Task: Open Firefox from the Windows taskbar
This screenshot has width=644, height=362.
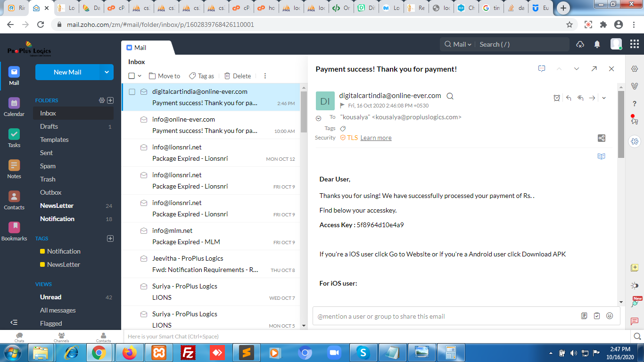Action: point(129,353)
